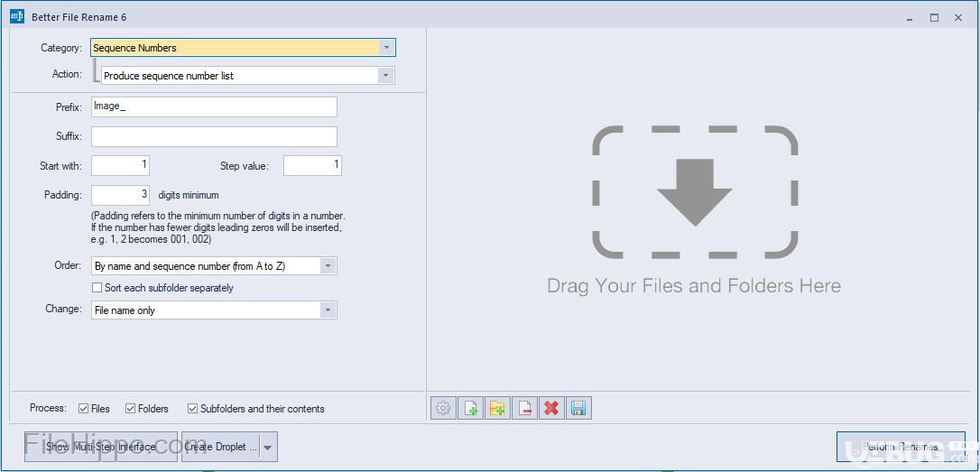This screenshot has height=472, width=980.
Task: Click the drag-and-drop arrow target area
Action: pos(694,192)
